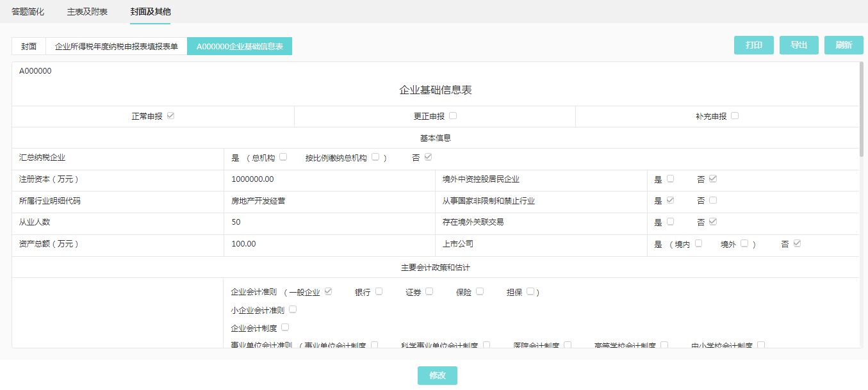Select the 封面 sub-tab
The height and width of the screenshot is (390, 868).
29,46
